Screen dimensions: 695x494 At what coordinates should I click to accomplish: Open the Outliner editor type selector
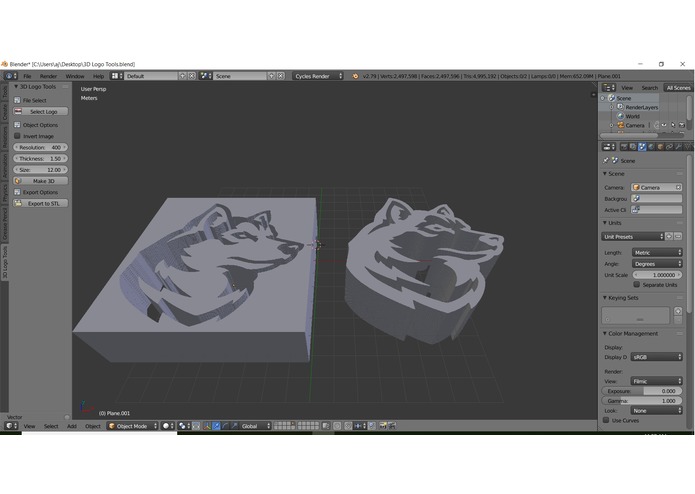[x=609, y=88]
